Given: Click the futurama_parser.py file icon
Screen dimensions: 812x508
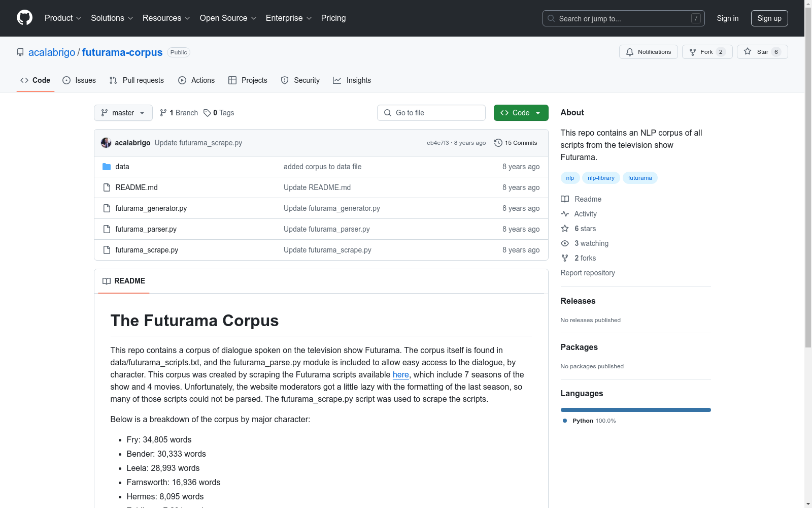Looking at the screenshot, I should pos(107,229).
